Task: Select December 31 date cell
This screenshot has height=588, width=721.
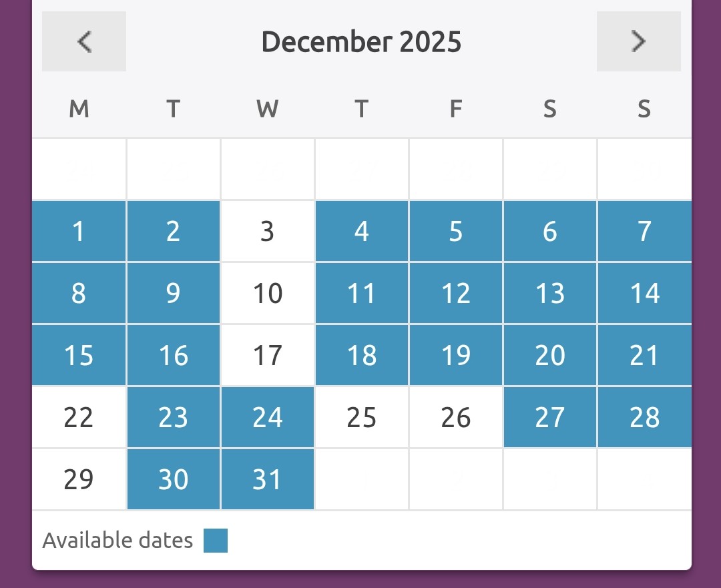Action: coord(267,479)
